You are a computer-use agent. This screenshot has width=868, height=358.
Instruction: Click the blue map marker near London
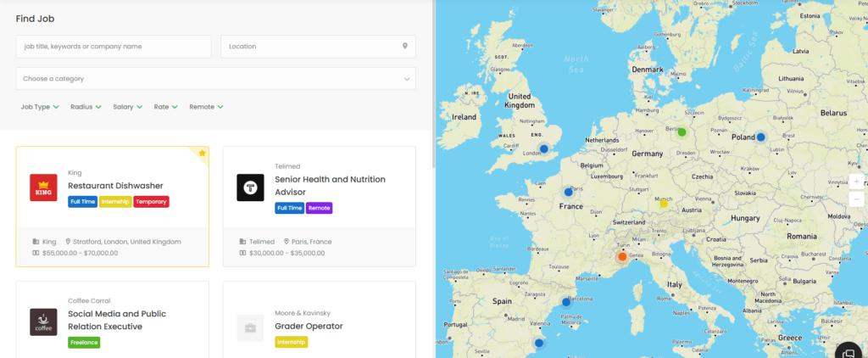[543, 149]
